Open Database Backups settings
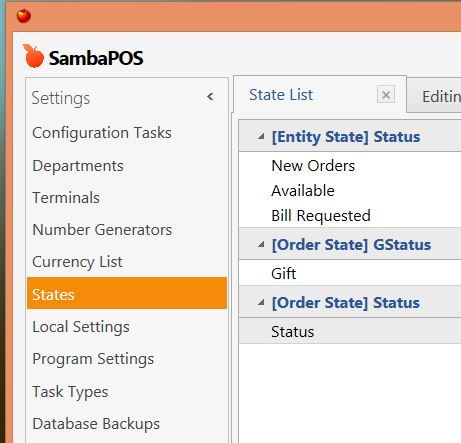 point(96,424)
